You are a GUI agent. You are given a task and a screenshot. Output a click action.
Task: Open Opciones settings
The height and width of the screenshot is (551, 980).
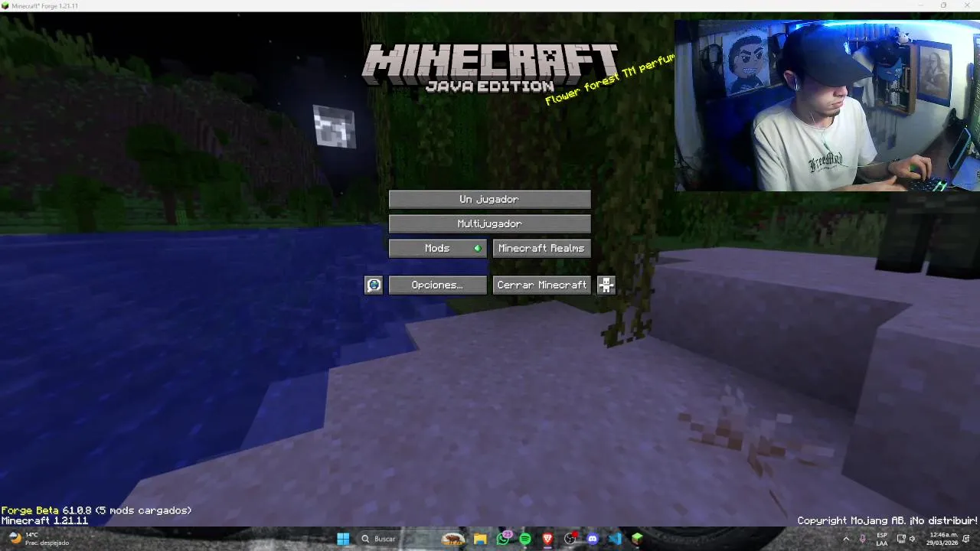pos(437,285)
